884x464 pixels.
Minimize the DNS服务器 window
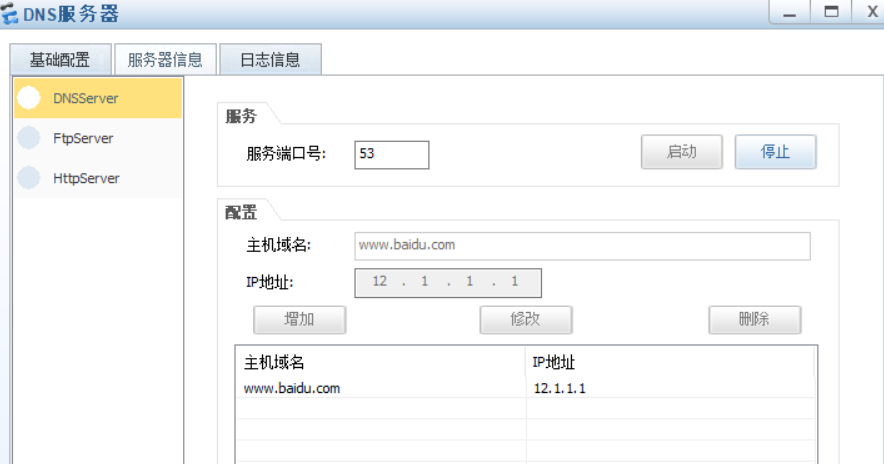tap(789, 12)
